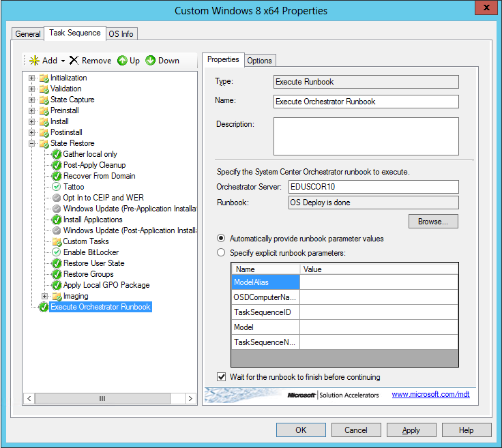
Task: Select Automatically provide runbook parameter values
Action: pyautogui.click(x=221, y=239)
